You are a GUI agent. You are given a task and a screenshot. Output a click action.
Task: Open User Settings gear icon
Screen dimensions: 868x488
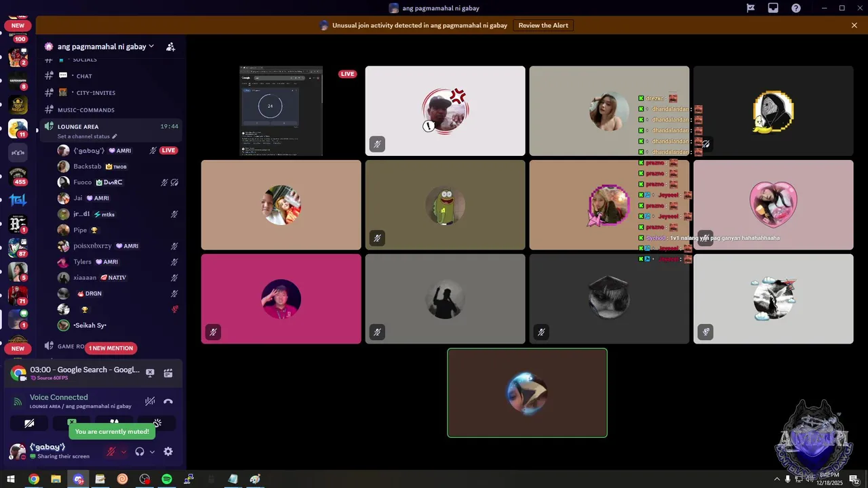coord(168,451)
